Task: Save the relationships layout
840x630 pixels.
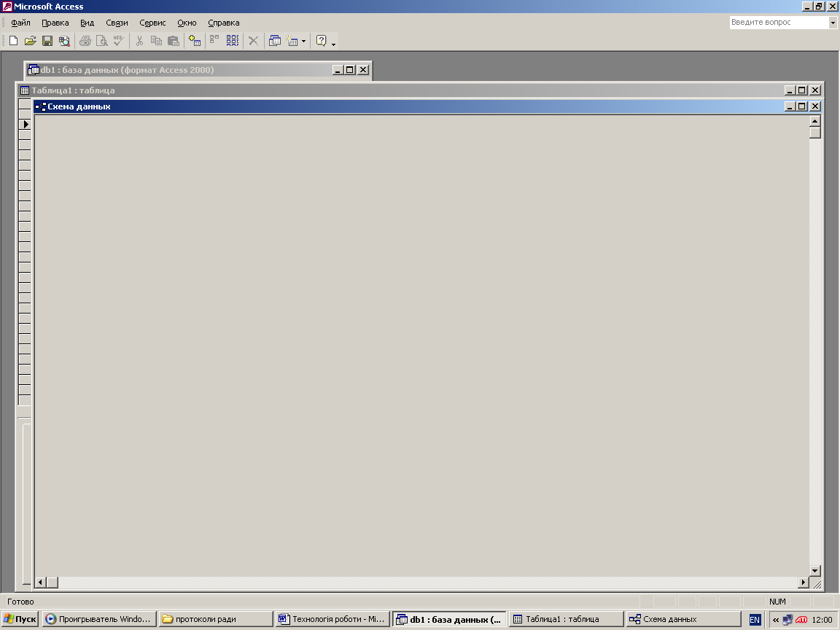Action: 47,41
